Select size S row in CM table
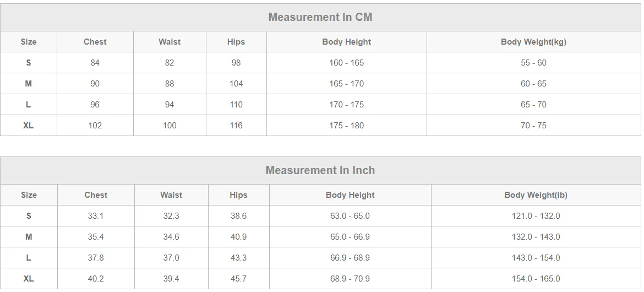The height and width of the screenshot is (292, 644). [29, 63]
